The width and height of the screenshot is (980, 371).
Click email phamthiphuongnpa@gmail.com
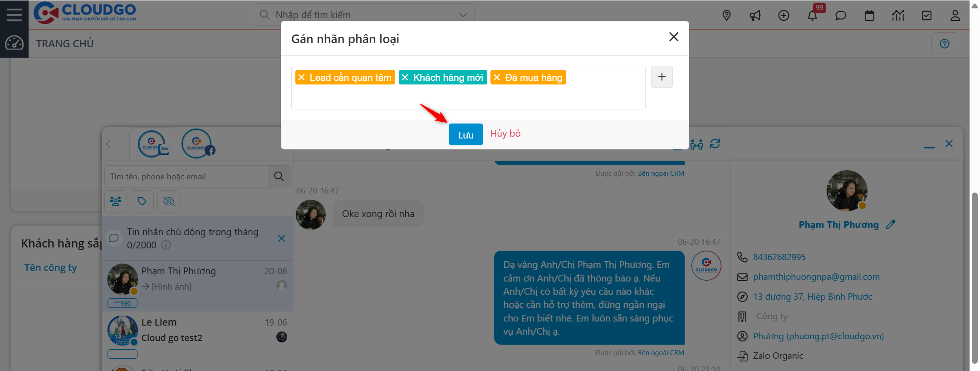point(816,277)
